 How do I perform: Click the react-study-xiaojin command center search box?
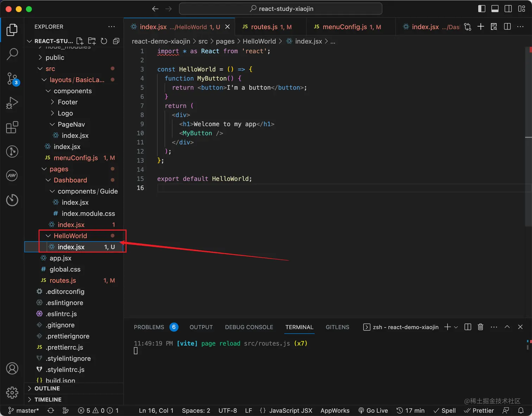281,9
